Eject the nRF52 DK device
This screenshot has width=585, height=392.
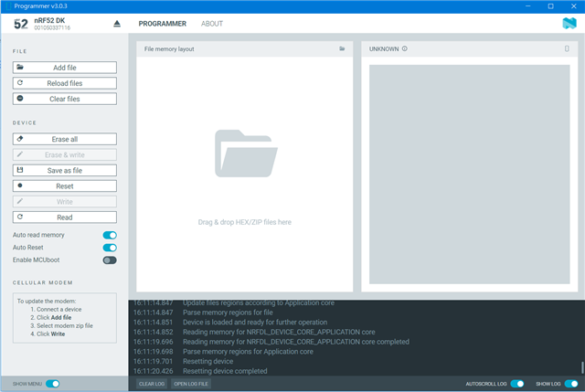[117, 24]
